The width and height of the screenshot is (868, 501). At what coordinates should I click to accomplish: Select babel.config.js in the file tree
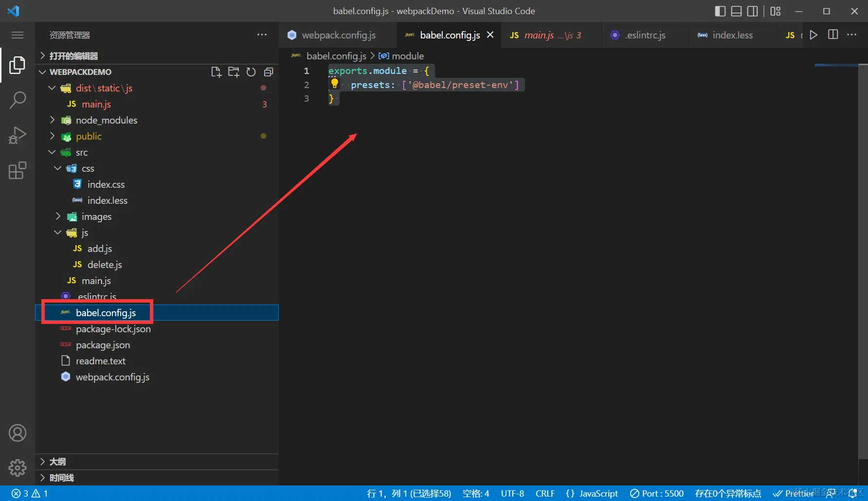click(157, 313)
